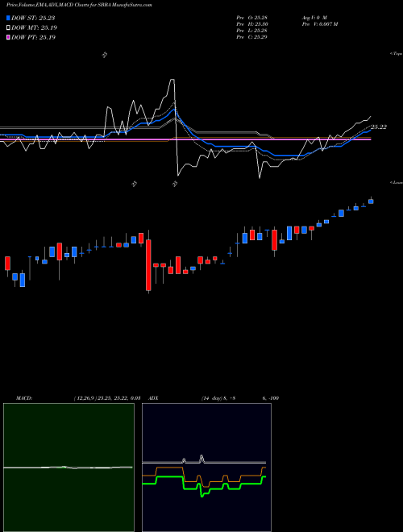Click the 'Pre V: 0.007 M' volume text

pyautogui.click(x=319, y=24)
